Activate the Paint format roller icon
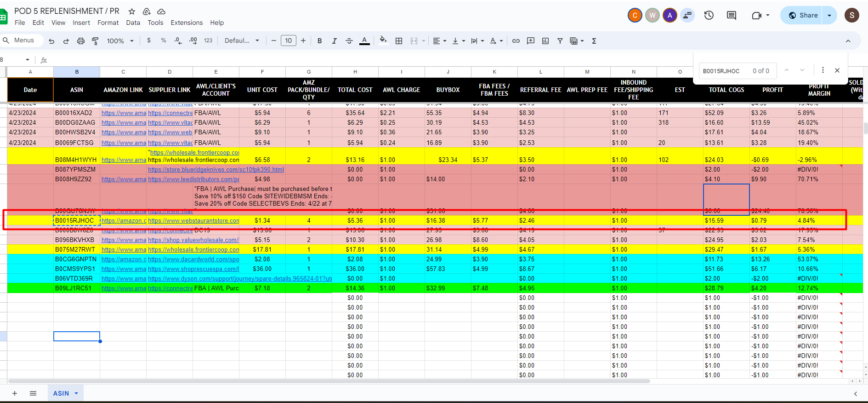Image resolution: width=868 pixels, height=403 pixels. pos(95,41)
